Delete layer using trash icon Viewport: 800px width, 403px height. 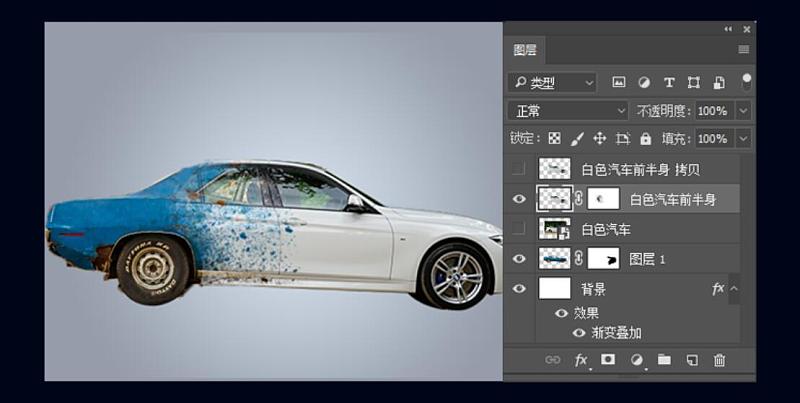coord(719,360)
